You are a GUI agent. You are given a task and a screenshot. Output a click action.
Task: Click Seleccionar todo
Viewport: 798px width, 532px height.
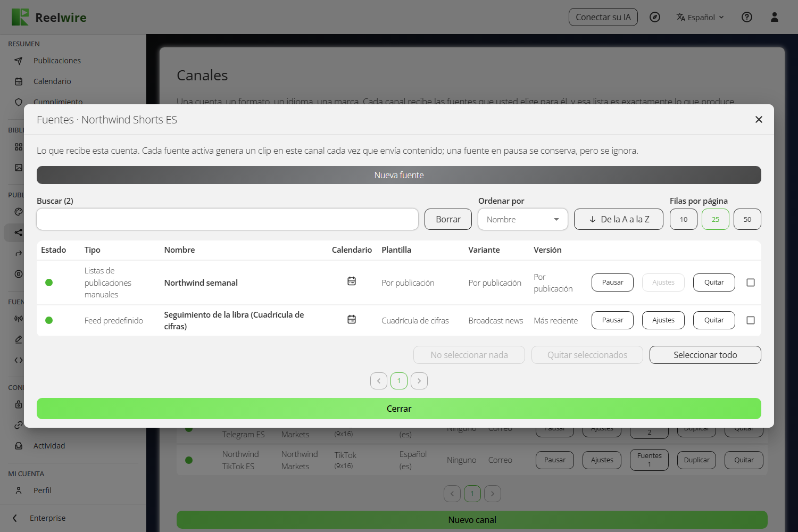click(x=705, y=355)
